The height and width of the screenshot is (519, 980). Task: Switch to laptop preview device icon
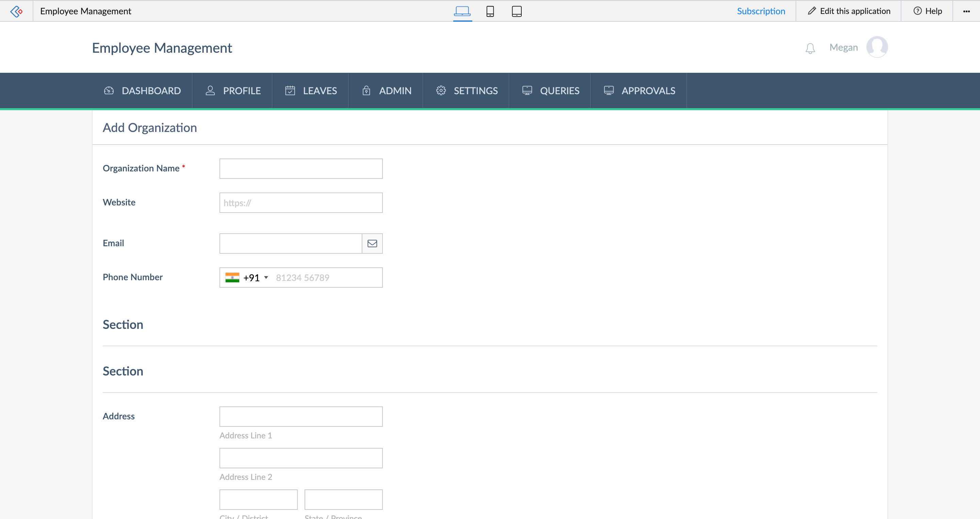coord(462,11)
